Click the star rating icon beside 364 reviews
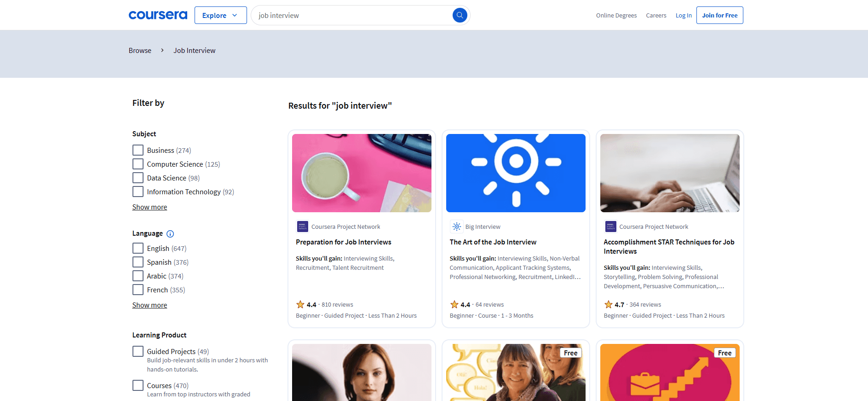 tap(608, 305)
